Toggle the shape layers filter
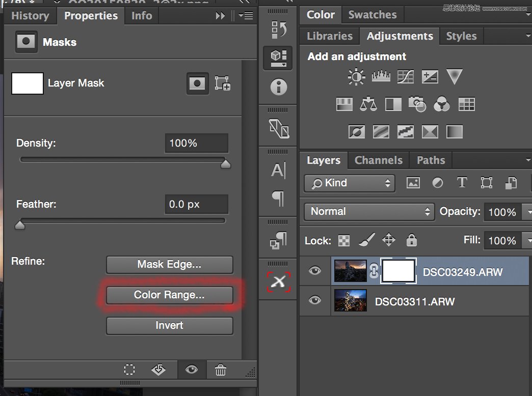This screenshot has width=532, height=396. click(x=487, y=183)
